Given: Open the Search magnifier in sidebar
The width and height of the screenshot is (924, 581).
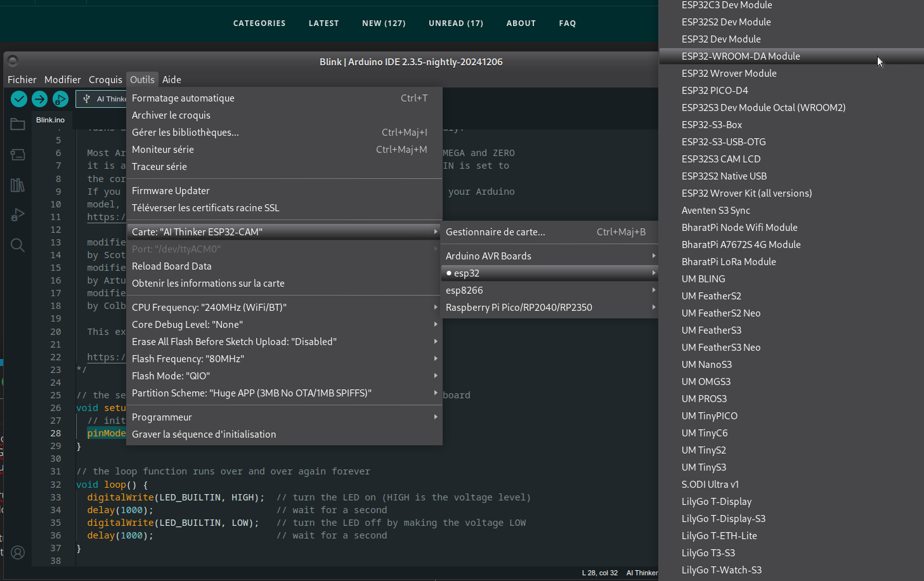Looking at the screenshot, I should coord(18,245).
